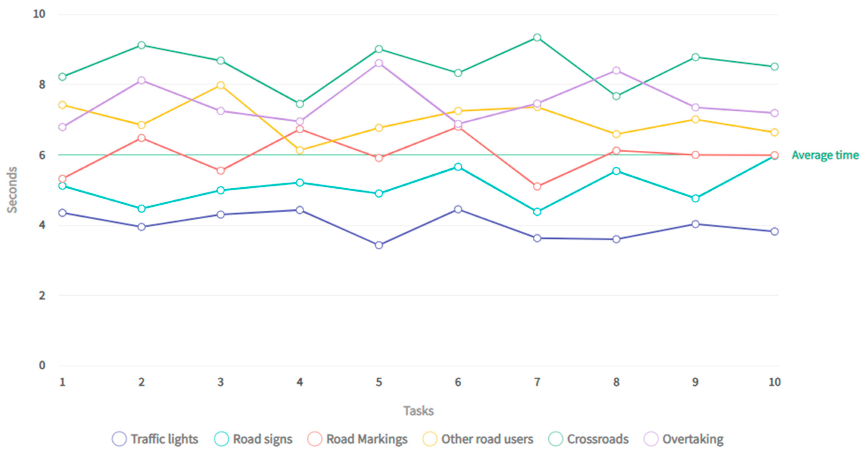Select the Overtaking point at task 5

click(x=379, y=63)
